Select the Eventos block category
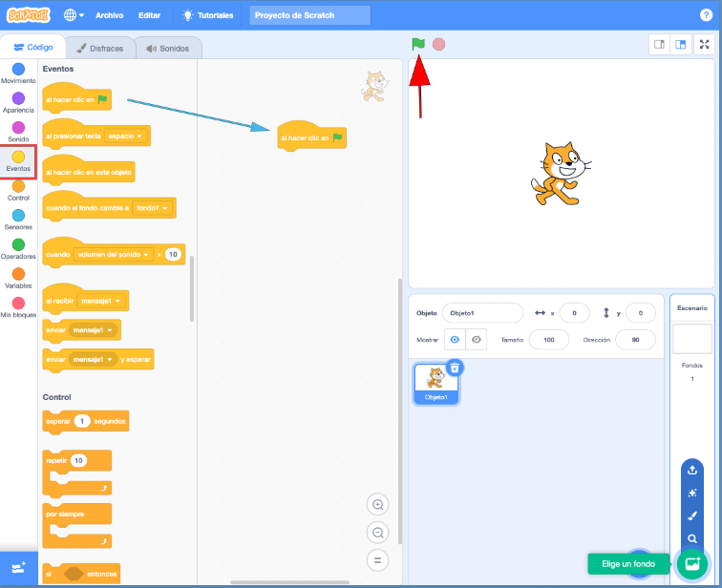Viewport: 722px width, 588px height. pos(18,161)
